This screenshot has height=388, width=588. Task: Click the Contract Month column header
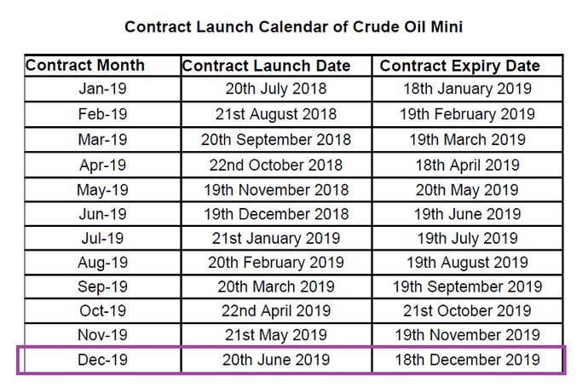(x=102, y=66)
